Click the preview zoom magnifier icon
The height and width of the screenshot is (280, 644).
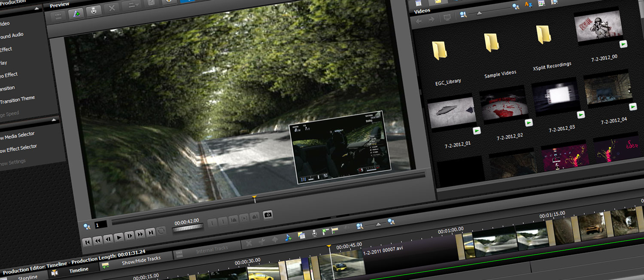(87, 226)
